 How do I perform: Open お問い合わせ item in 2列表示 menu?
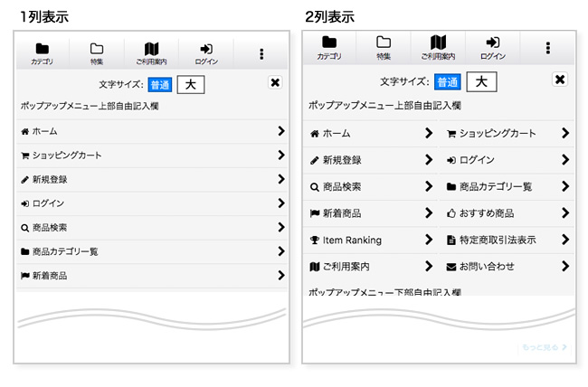pyautogui.click(x=507, y=267)
